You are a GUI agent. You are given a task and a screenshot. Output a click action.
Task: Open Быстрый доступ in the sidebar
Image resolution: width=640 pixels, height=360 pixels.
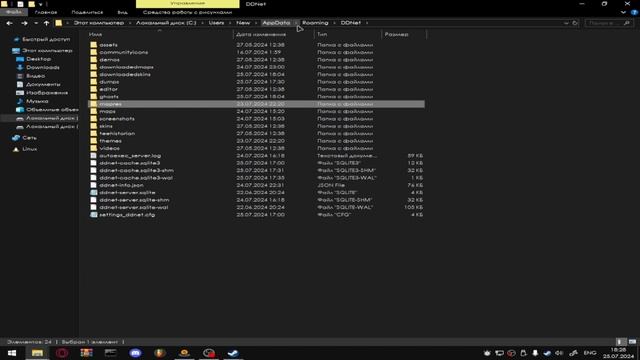(x=46, y=40)
